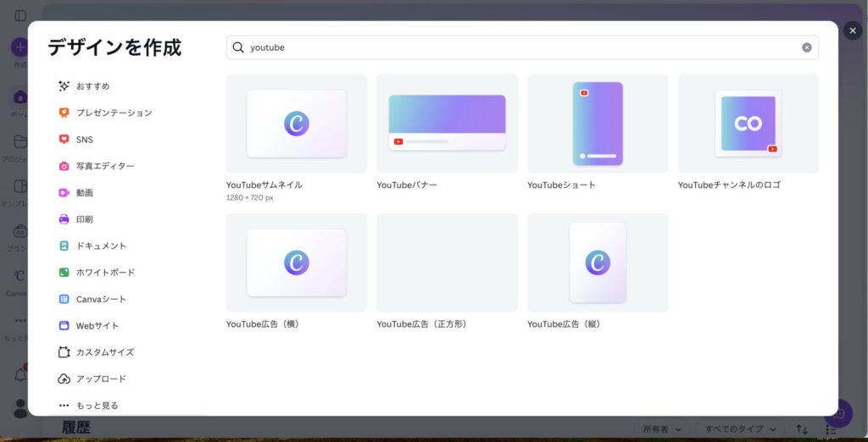
Task: Click the アップロード cloud icon
Action: (64, 378)
